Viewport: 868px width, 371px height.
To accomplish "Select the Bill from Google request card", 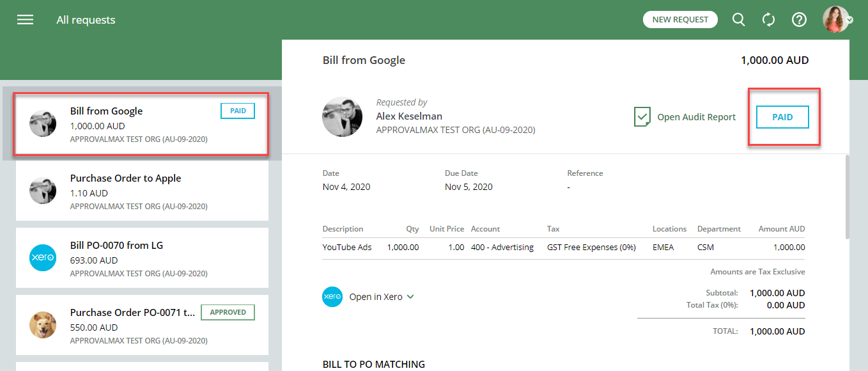I will pyautogui.click(x=142, y=124).
